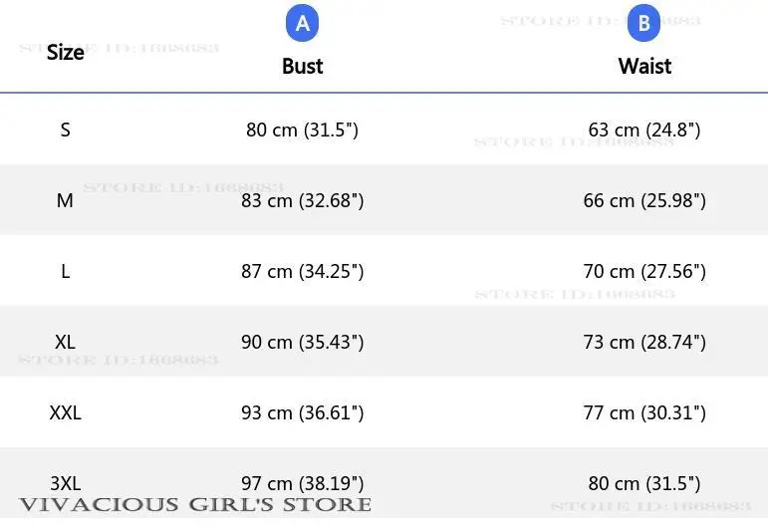Click the M size row label

pos(66,200)
